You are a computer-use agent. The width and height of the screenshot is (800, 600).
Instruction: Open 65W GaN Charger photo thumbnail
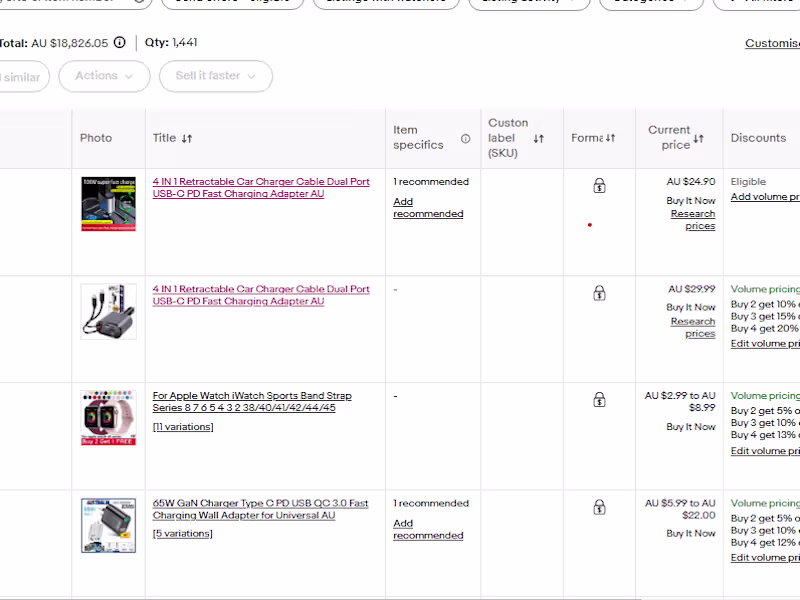pyautogui.click(x=109, y=526)
